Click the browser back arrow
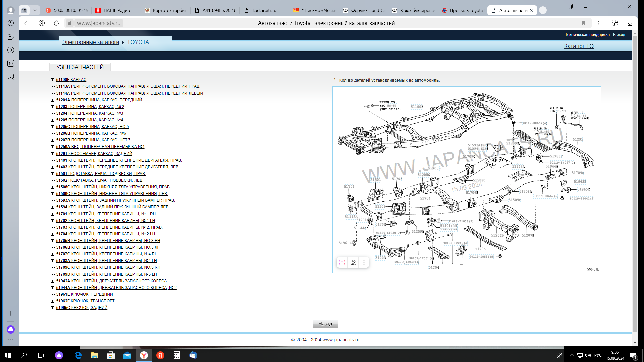The image size is (644, 362). 27,23
